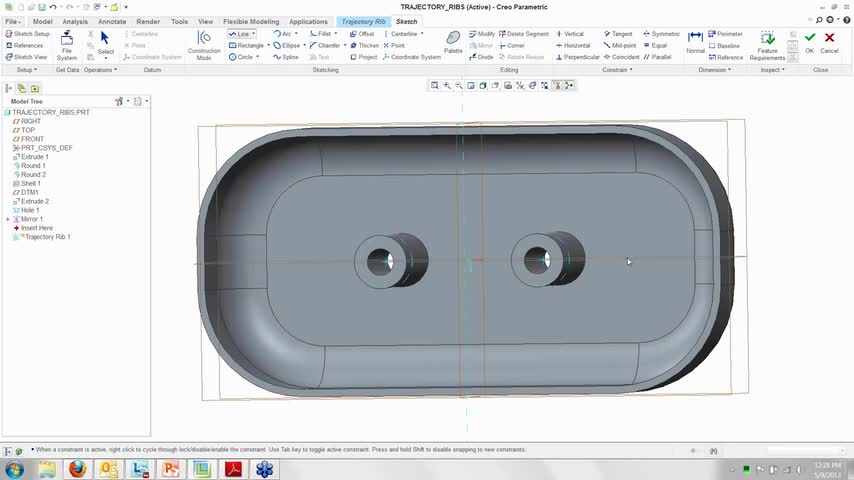Select the Normal dimension tool
Screen dimensions: 854x480
695,42
